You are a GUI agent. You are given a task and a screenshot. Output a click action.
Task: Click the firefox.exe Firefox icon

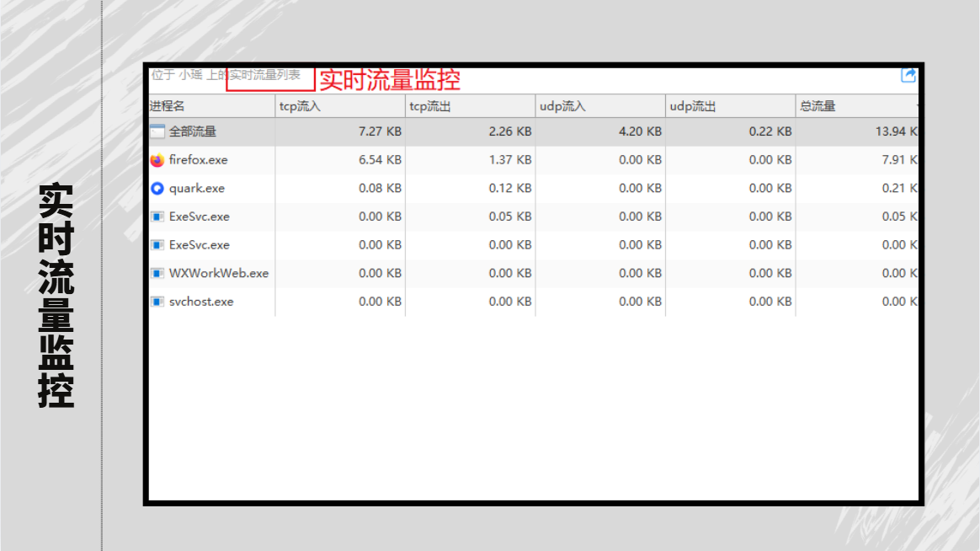(x=157, y=160)
